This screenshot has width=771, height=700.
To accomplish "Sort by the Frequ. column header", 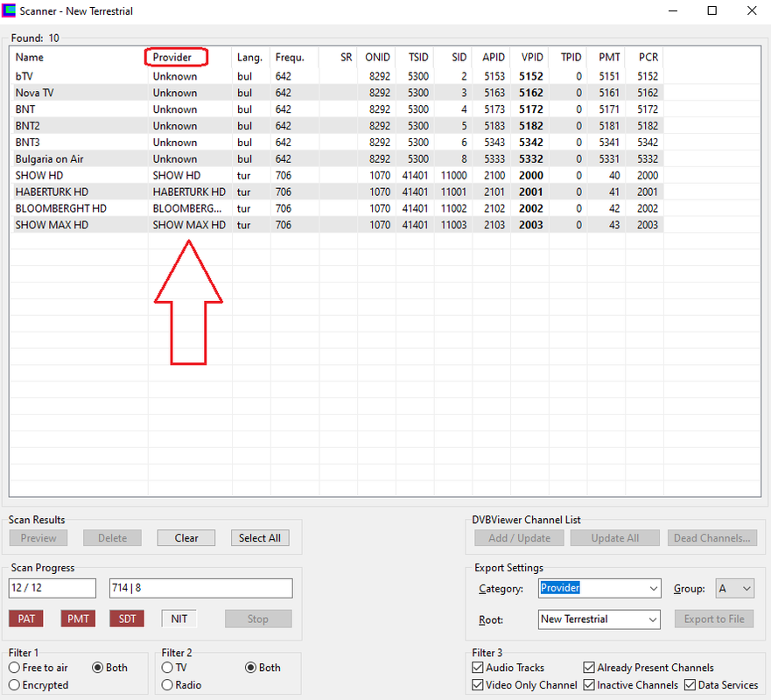I will (295, 58).
